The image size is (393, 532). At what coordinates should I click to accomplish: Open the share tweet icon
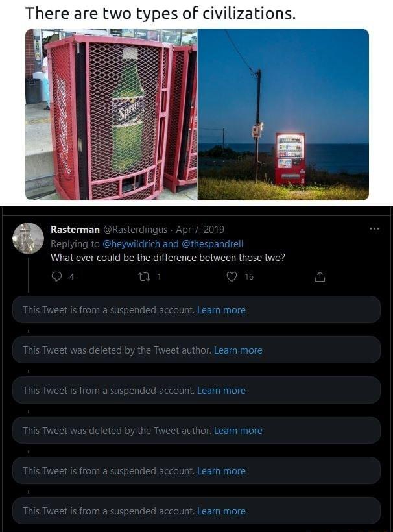[319, 276]
